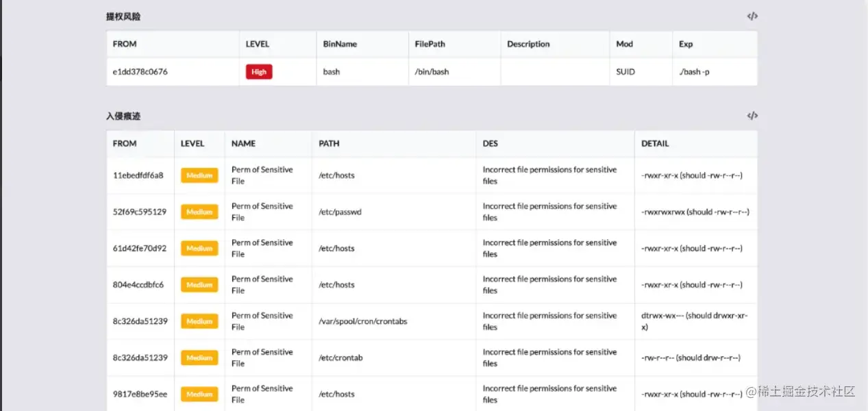Click the PATH column header

point(329,144)
